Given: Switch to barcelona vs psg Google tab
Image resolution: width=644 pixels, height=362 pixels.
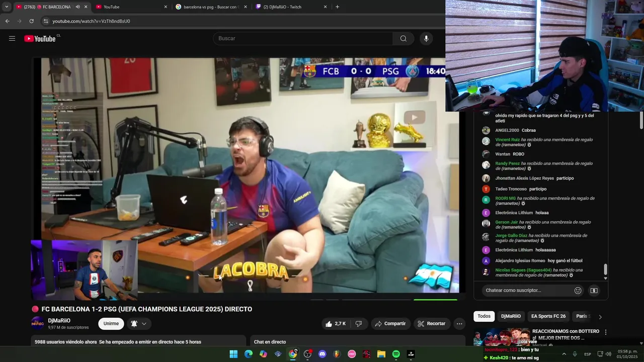Looking at the screenshot, I should (211, 7).
